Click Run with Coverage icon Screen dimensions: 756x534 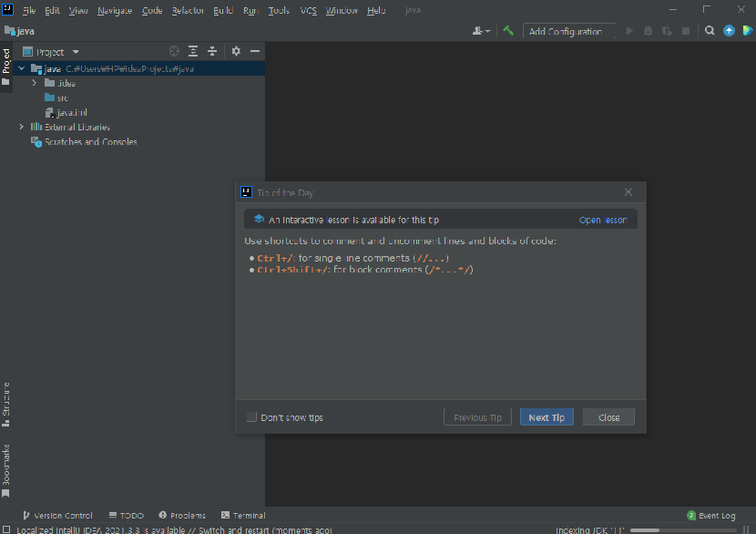coord(667,31)
